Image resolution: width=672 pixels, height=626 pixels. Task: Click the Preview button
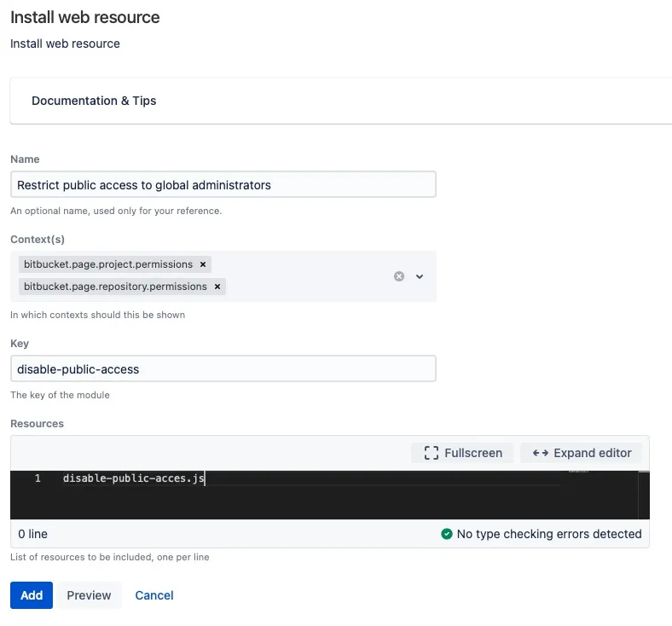(x=89, y=595)
